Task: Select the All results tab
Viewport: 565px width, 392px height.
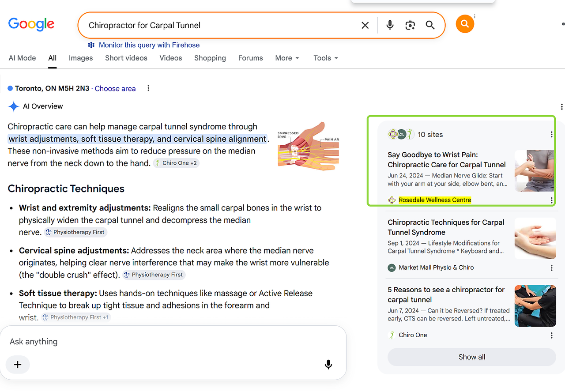Action: pos(53,58)
